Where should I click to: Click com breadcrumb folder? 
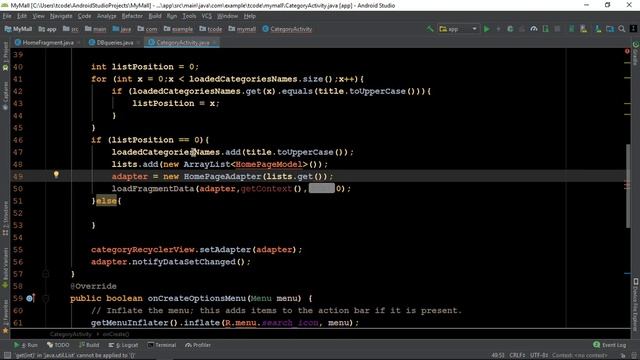point(147,29)
